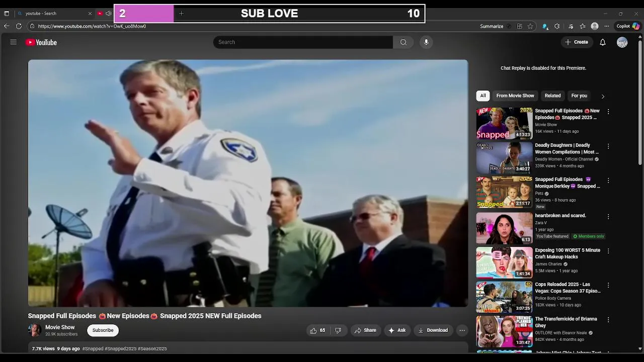Click the #Snapped2025 hashtag
This screenshot has width=644, height=362.
click(120, 348)
